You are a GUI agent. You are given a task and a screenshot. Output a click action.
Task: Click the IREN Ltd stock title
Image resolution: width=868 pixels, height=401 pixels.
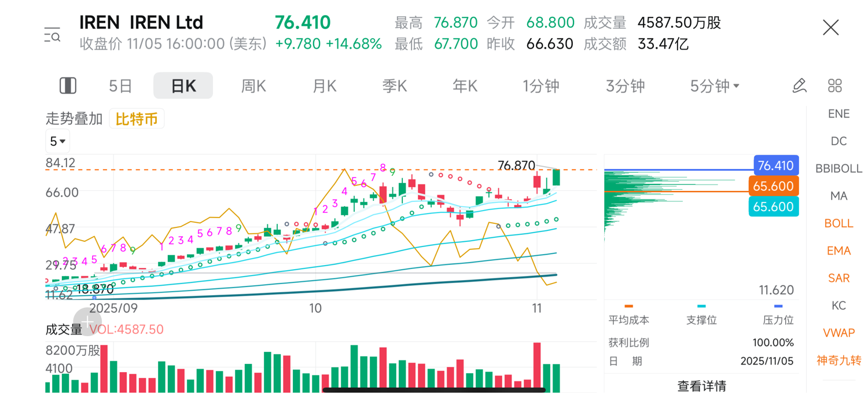point(141,23)
